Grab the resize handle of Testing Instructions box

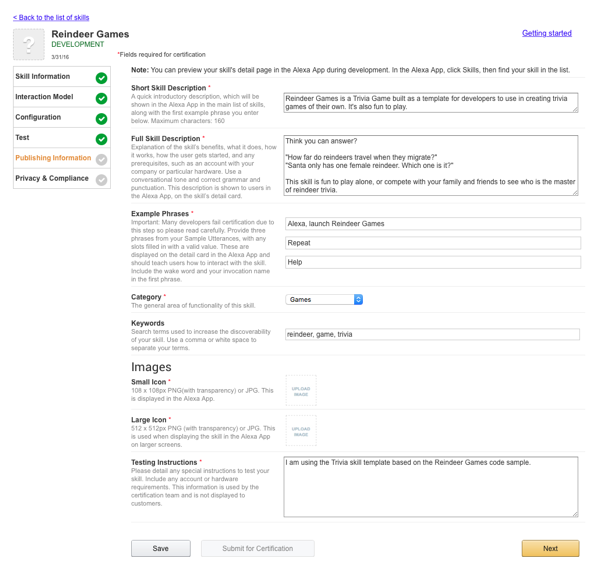tap(575, 515)
